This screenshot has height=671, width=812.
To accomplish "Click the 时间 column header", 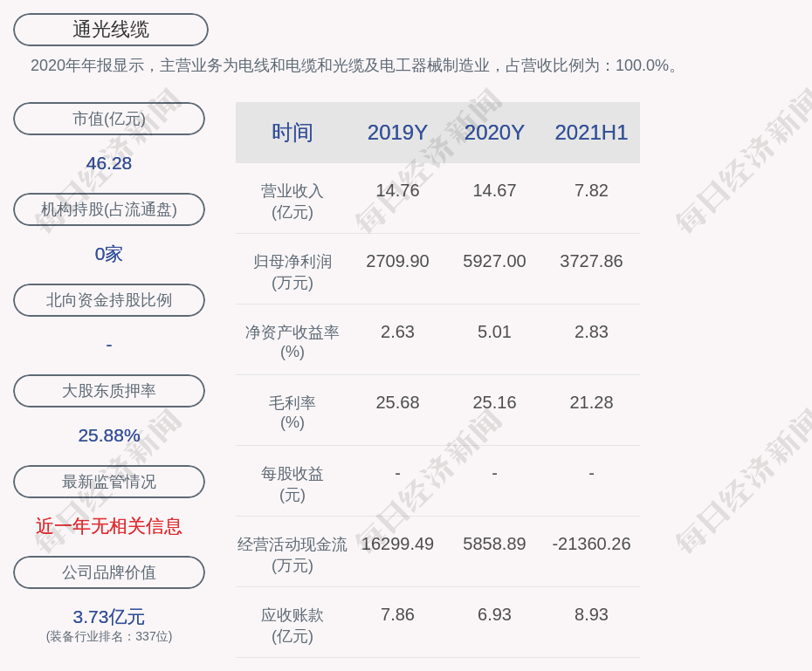I will (292, 133).
